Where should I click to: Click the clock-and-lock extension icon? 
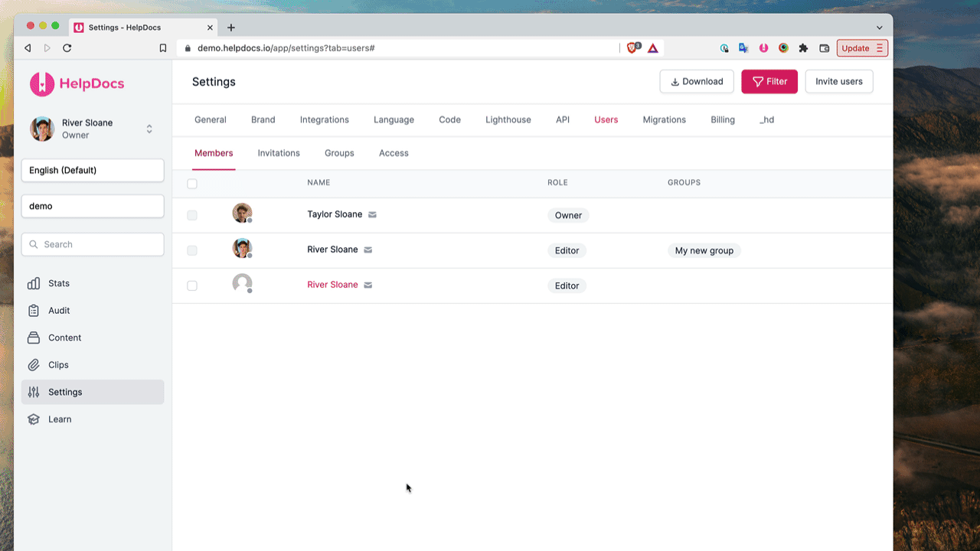click(x=724, y=48)
